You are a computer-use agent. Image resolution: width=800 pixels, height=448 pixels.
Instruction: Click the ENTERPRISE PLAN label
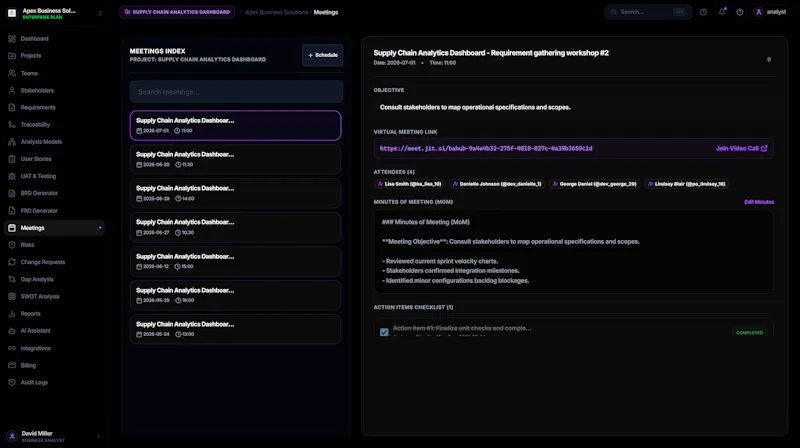point(42,17)
